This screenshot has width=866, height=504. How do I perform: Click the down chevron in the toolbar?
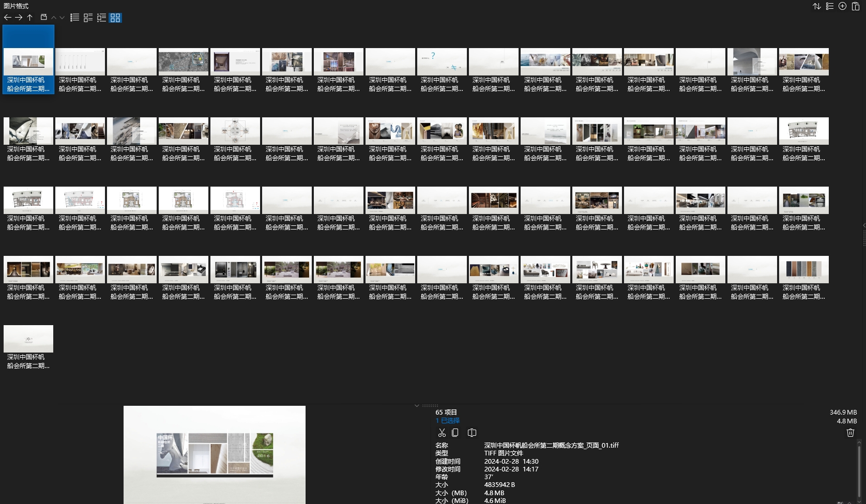point(62,18)
